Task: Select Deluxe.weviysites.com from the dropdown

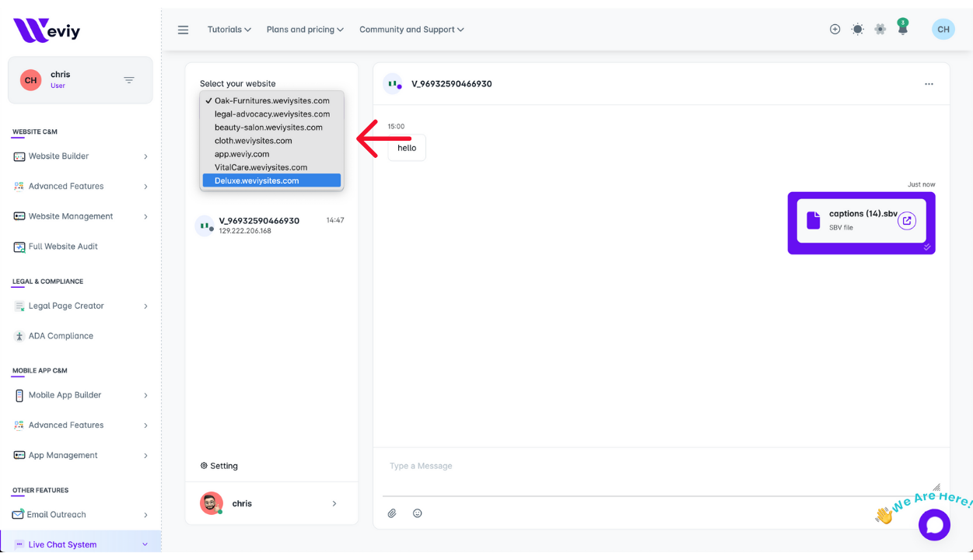Action: (x=271, y=180)
